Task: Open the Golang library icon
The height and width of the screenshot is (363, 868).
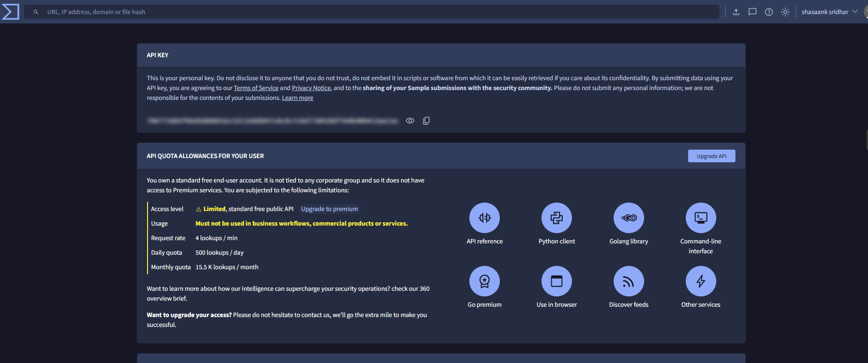Action: coord(629,218)
